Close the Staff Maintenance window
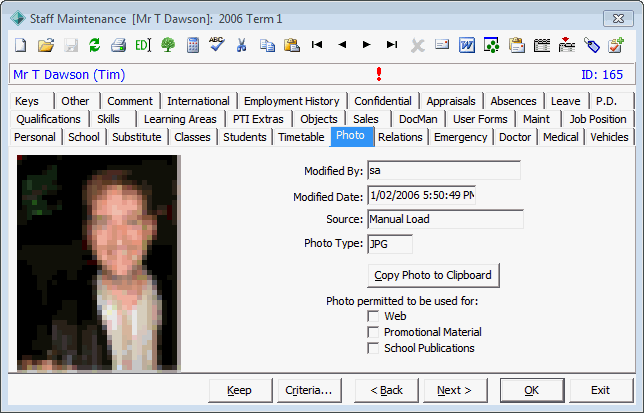The image size is (644, 413). point(618,18)
